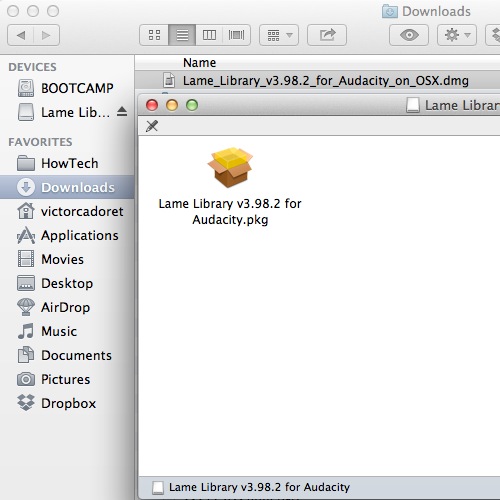
Task: Click the Pictures camera icon
Action: 26,379
